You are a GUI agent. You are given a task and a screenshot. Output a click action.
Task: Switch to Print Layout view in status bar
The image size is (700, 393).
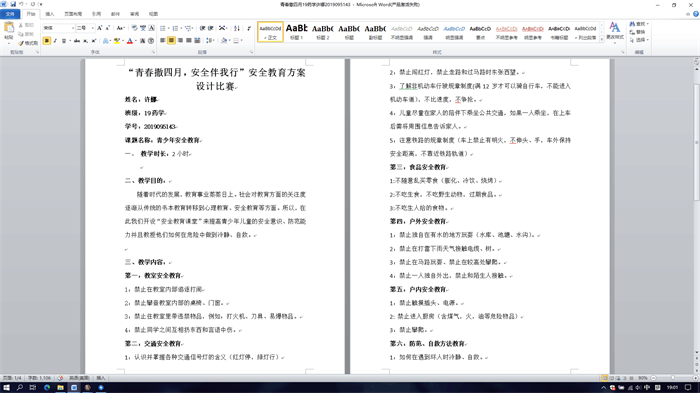(x=604, y=378)
